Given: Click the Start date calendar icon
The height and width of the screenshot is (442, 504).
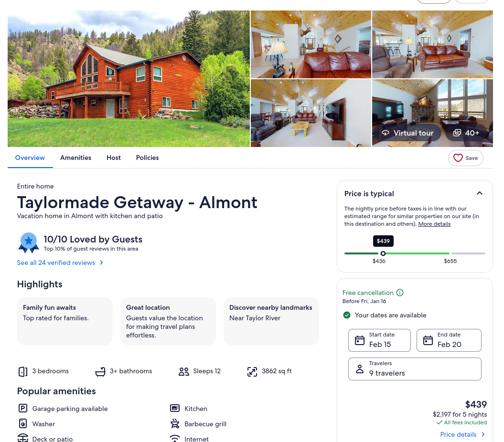Looking at the screenshot, I should 359,340.
